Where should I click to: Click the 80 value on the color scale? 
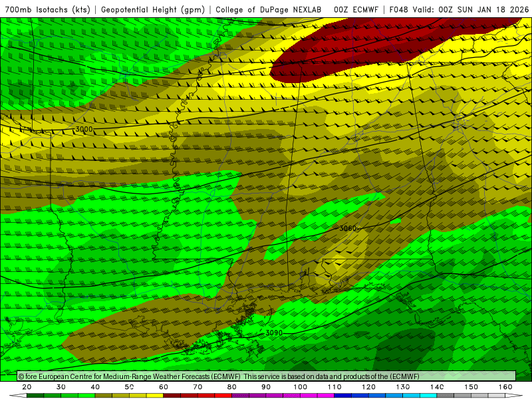point(231,387)
